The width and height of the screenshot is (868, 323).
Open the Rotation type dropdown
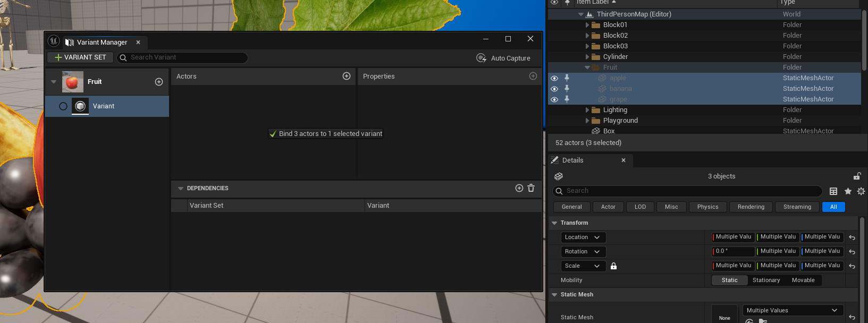coord(583,252)
